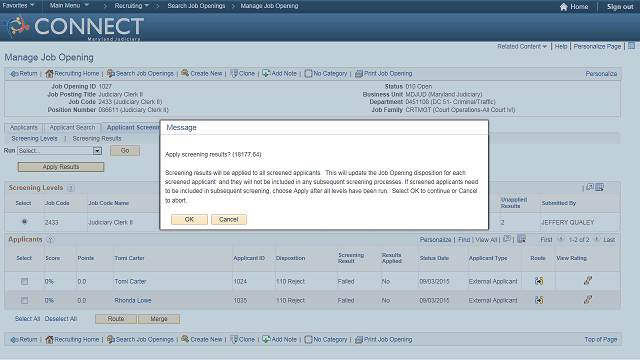The height and width of the screenshot is (360, 640).
Task: Switch to the Applicants tab
Action: tap(24, 127)
